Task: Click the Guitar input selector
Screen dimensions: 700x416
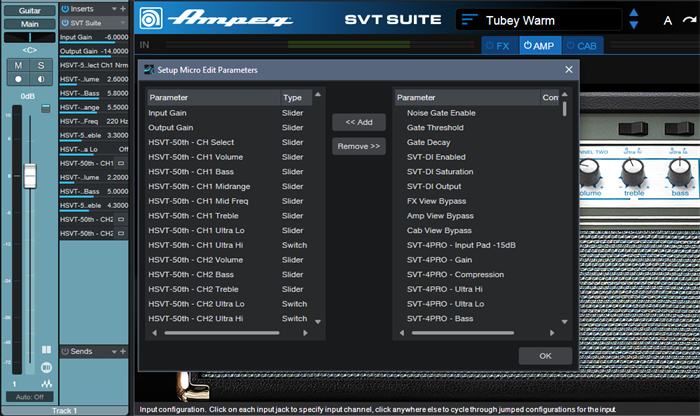Action: (x=30, y=10)
